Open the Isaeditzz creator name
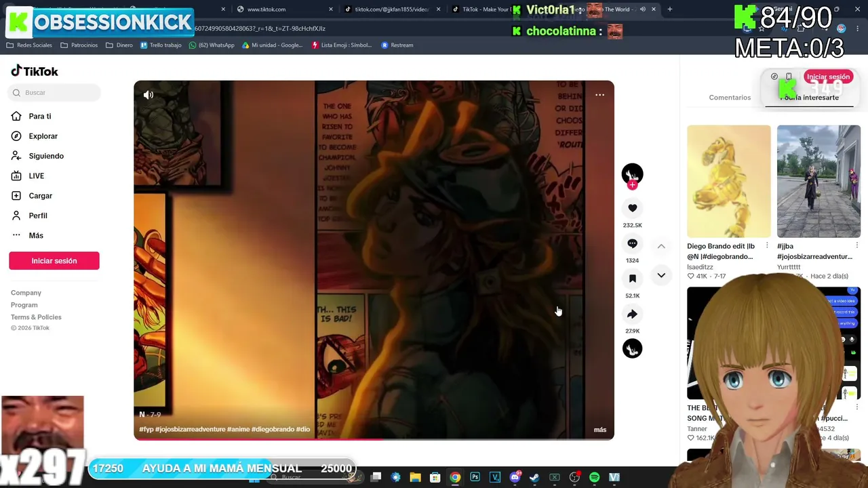This screenshot has height=488, width=868. click(x=701, y=267)
